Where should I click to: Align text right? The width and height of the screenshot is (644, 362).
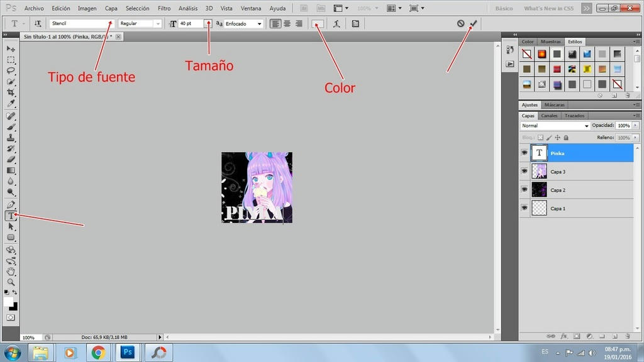click(299, 24)
